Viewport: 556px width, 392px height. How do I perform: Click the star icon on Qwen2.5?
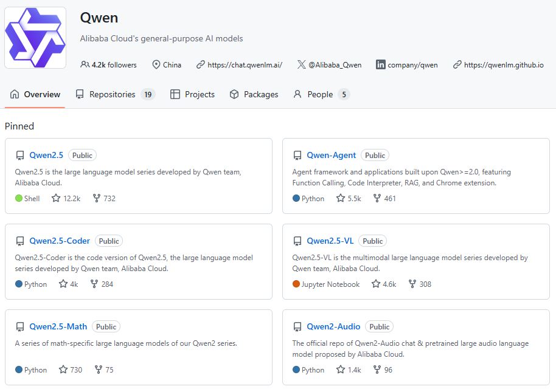pos(56,198)
